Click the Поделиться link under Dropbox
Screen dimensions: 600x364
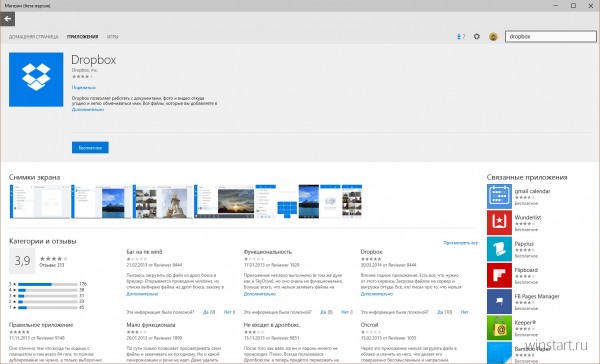point(84,88)
